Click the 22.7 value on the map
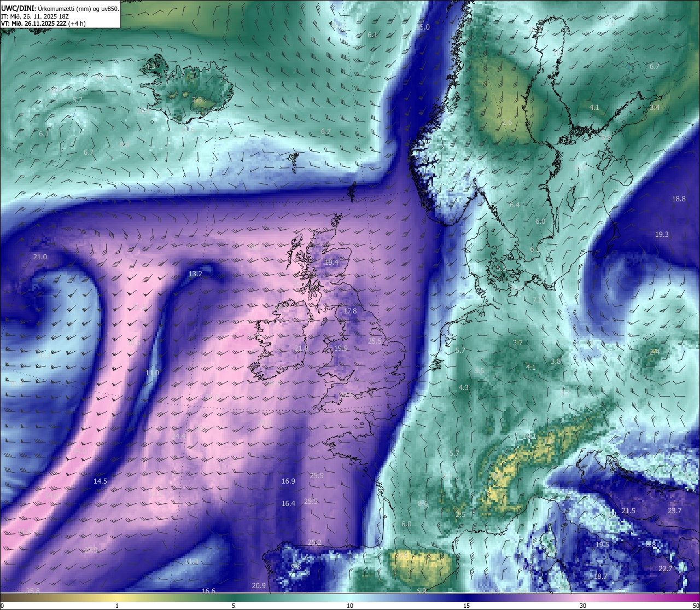 point(665,569)
